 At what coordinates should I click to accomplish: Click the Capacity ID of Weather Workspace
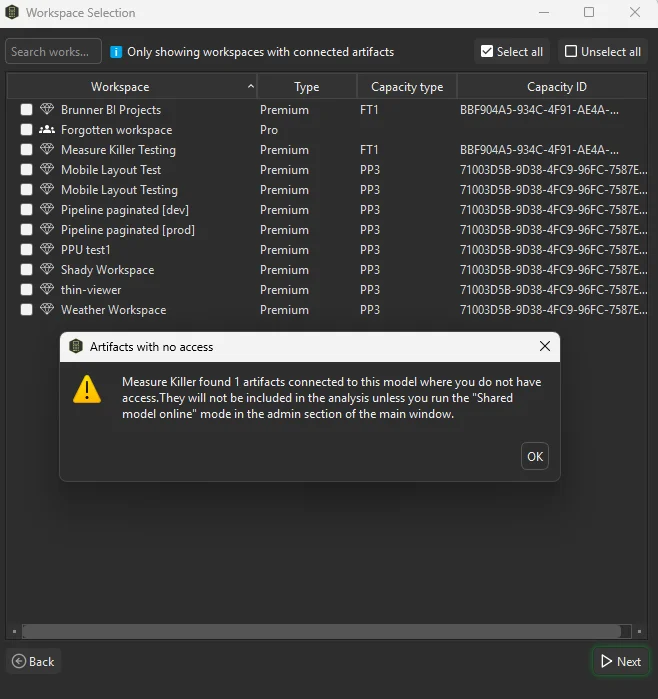click(x=553, y=310)
